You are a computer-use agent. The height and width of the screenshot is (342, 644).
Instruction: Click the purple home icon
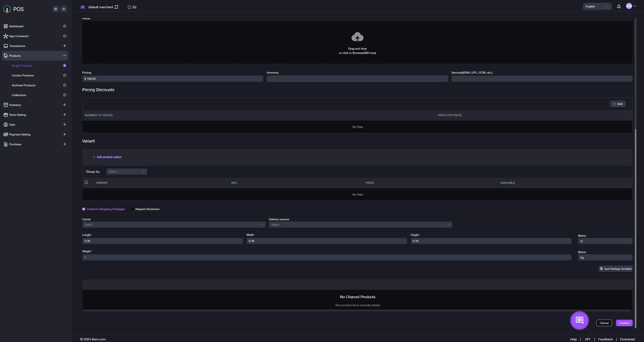[x=82, y=7]
